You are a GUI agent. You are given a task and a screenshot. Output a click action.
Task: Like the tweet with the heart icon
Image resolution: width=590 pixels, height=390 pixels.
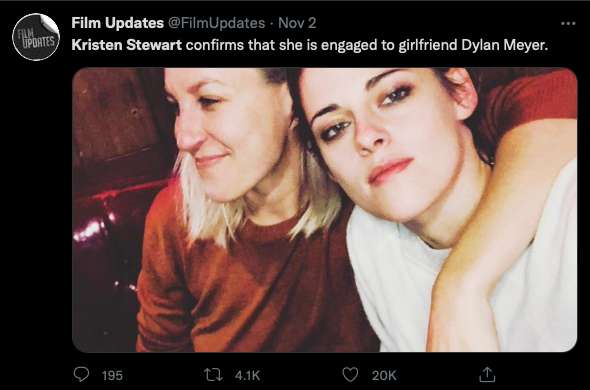350,374
